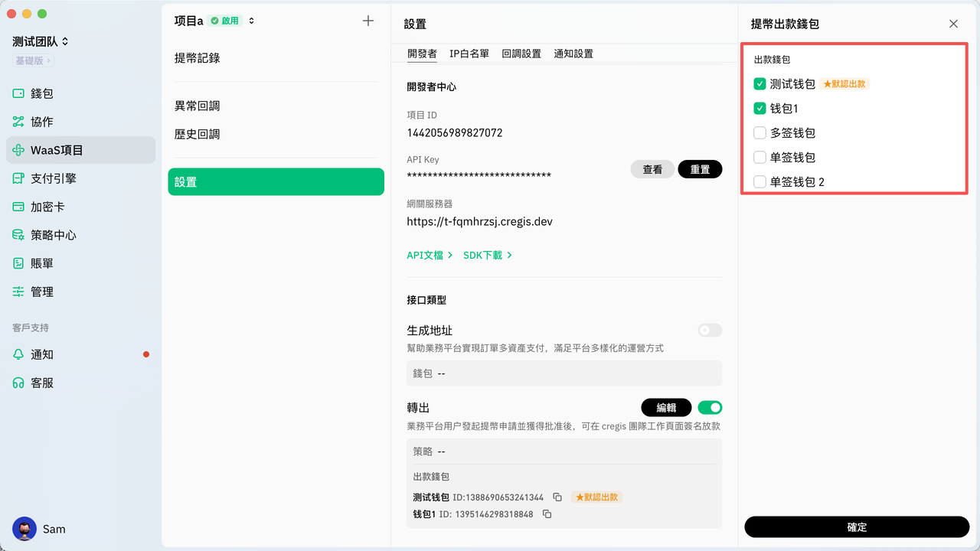Click the plus icon to add project
Image resolution: width=980 pixels, height=551 pixels.
[368, 21]
